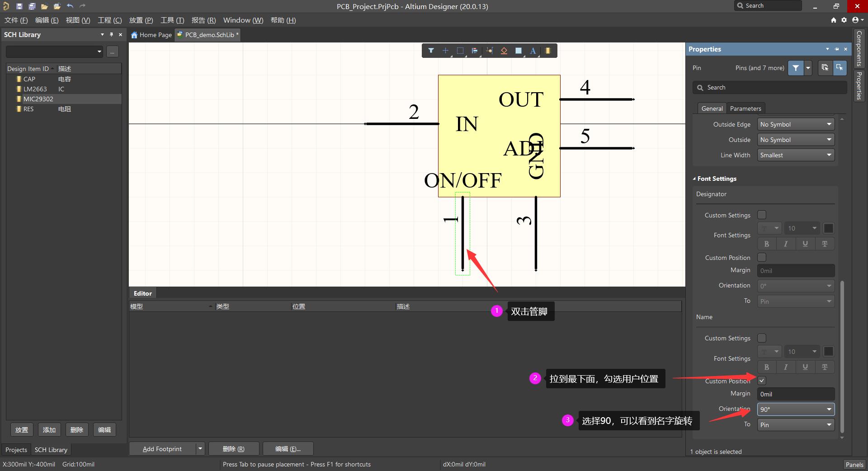Viewport: 868px width, 471px height.
Task: Open the user account icon menu
Action: point(858,20)
